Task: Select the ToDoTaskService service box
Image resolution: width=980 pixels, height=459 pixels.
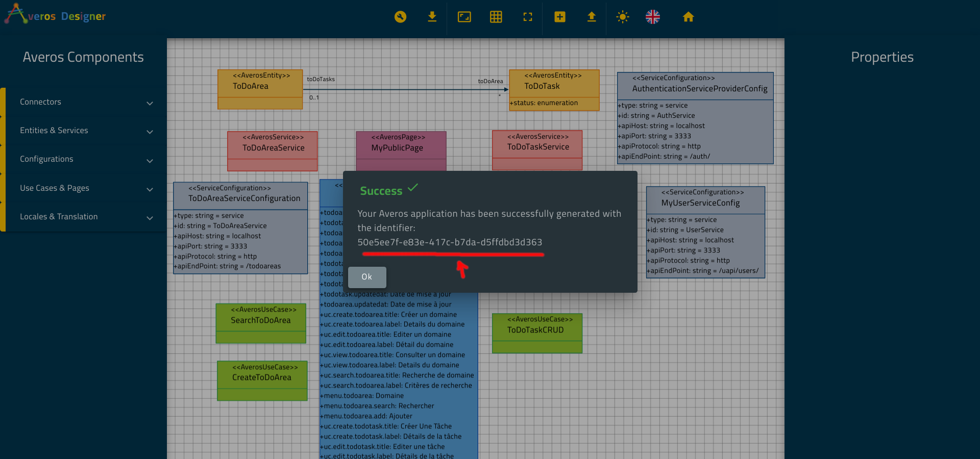Action: click(x=537, y=150)
